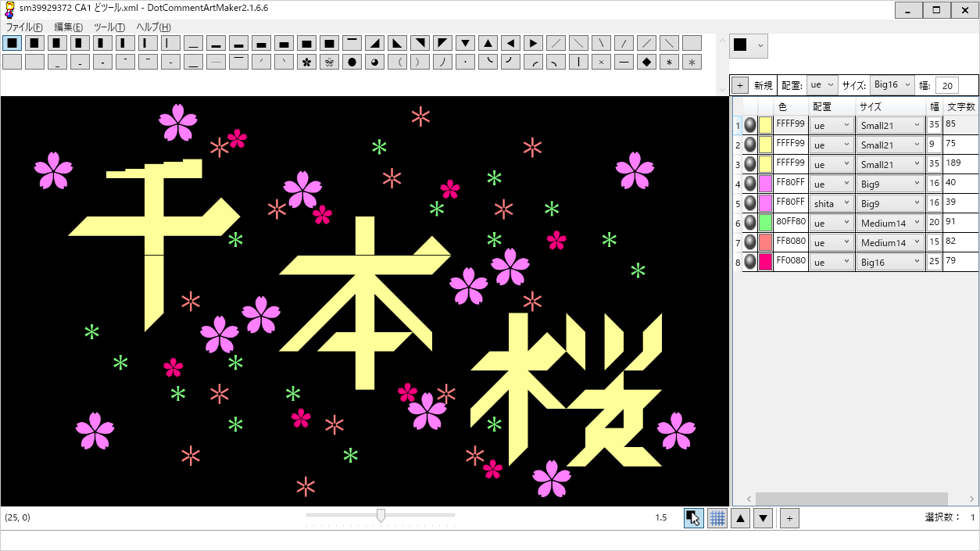Viewport: 980px width, 551px height.
Task: Move layer down with the down arrow button
Action: click(x=764, y=517)
